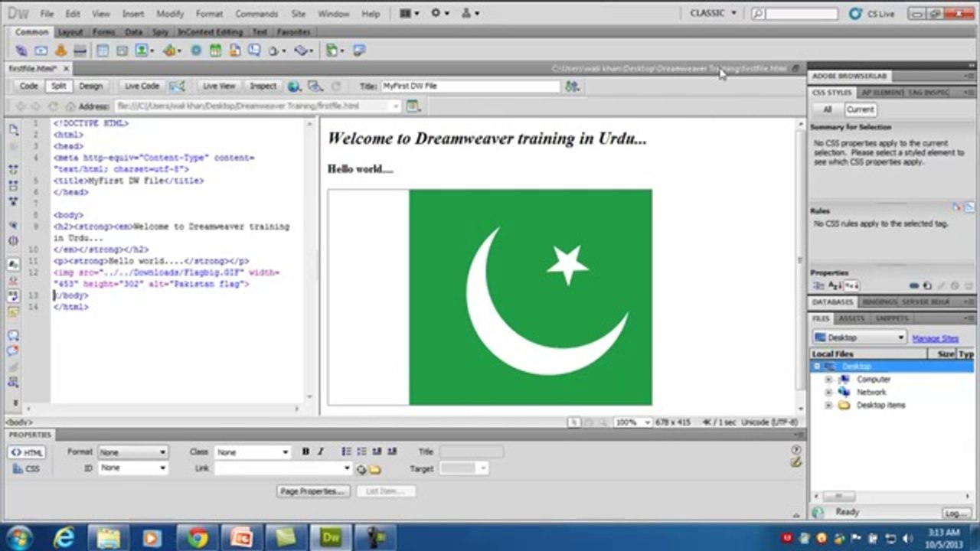Switch to Design view
980x551 pixels.
click(x=90, y=86)
